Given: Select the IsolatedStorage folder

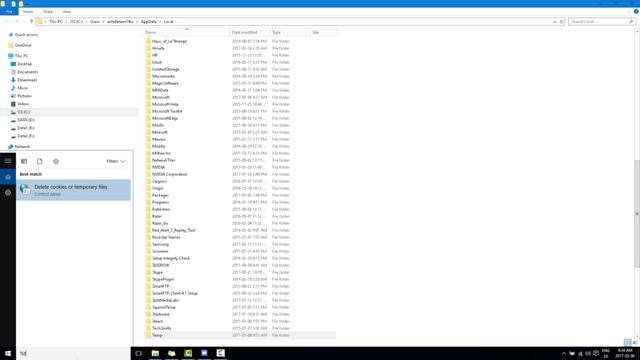Looking at the screenshot, I should pos(165,69).
